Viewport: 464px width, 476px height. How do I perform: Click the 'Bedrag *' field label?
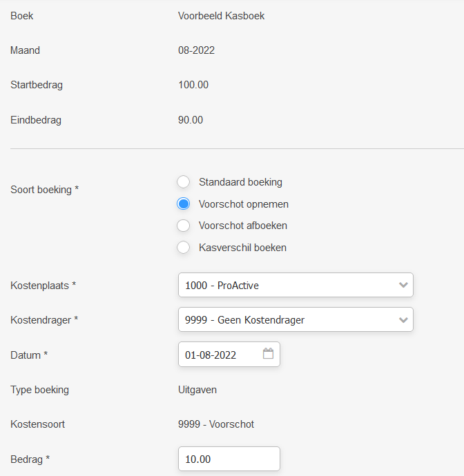[30, 459]
